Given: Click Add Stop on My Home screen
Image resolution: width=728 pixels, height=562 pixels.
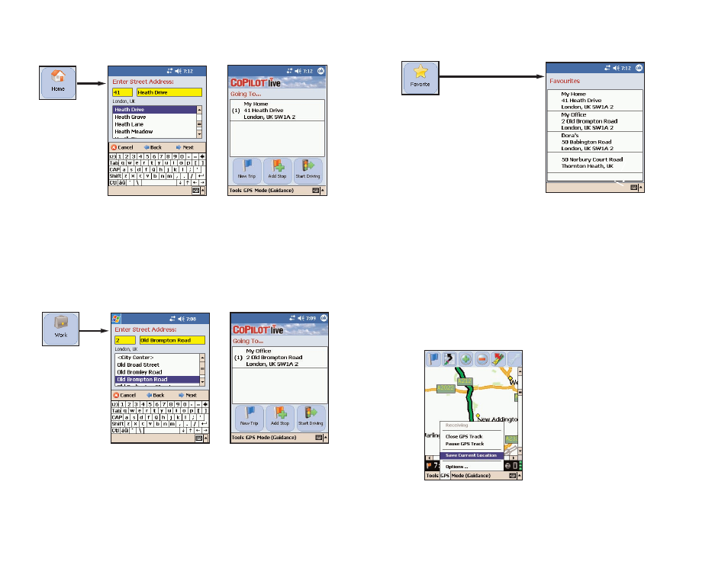Looking at the screenshot, I should tap(277, 170).
